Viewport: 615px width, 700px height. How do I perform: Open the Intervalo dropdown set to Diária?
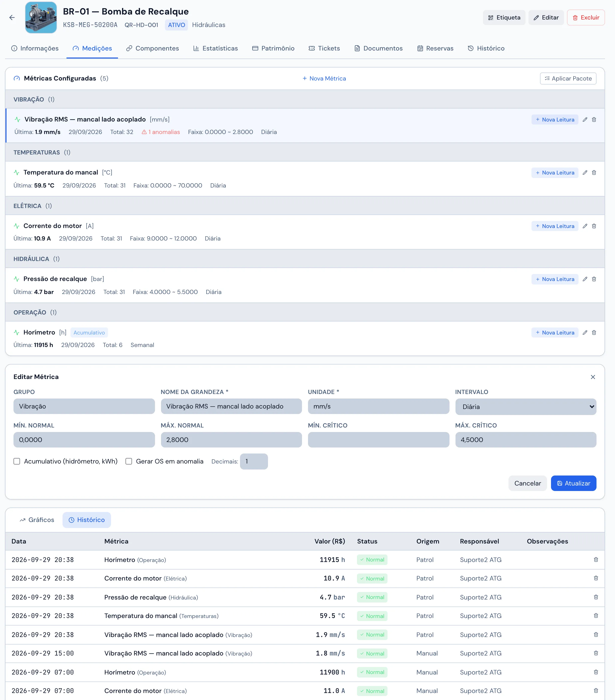pyautogui.click(x=526, y=406)
